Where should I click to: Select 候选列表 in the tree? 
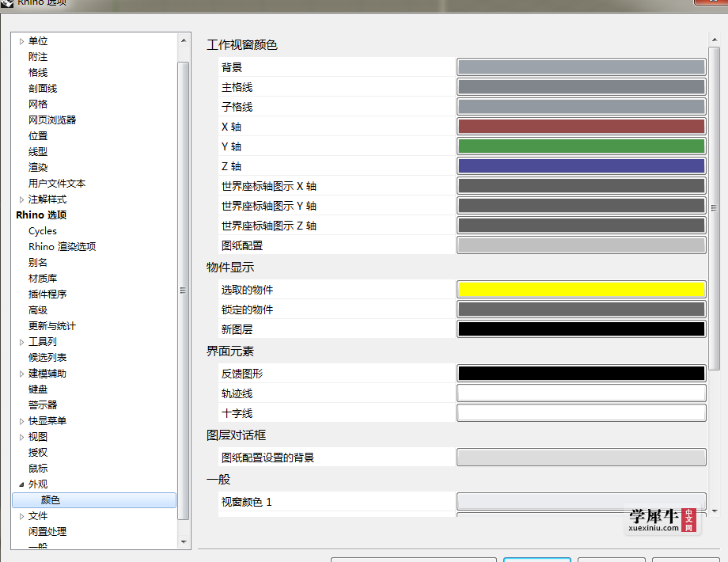coord(47,357)
